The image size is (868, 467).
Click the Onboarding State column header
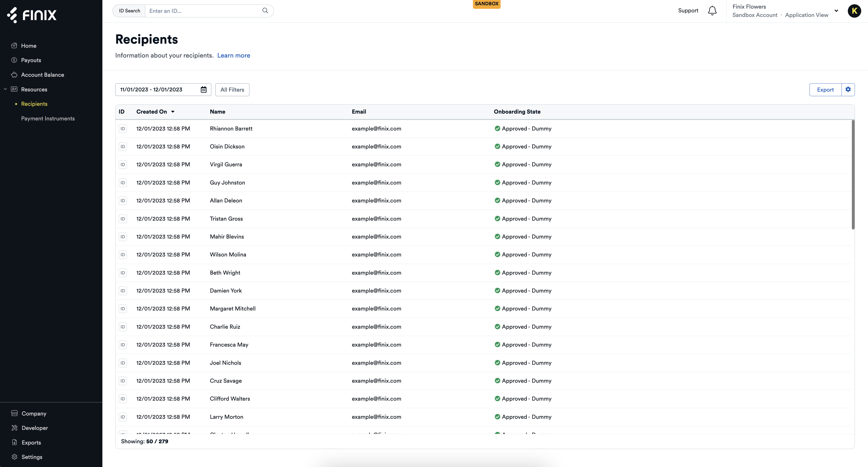coord(517,112)
